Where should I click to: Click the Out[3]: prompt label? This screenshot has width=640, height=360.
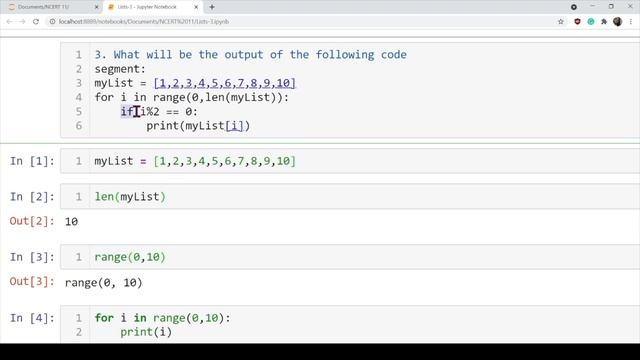pyautogui.click(x=32, y=282)
